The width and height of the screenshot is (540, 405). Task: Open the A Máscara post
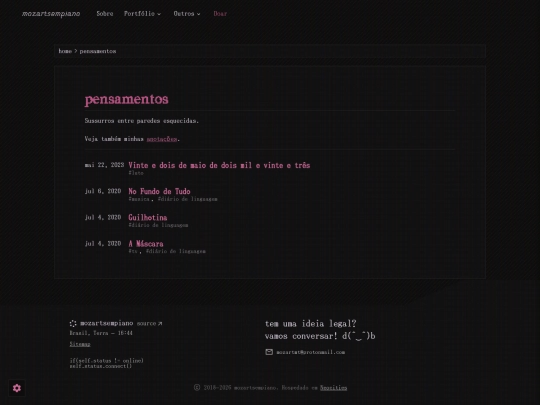[x=146, y=244]
